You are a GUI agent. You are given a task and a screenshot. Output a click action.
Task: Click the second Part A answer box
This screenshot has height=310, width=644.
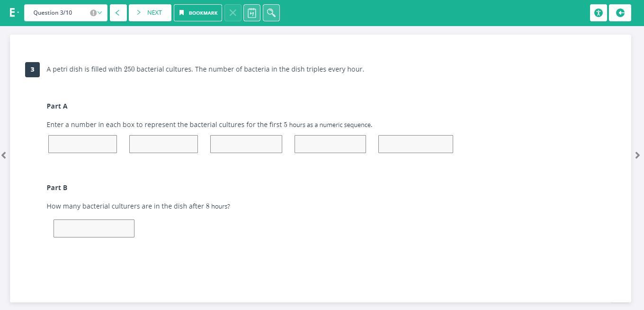(x=163, y=144)
